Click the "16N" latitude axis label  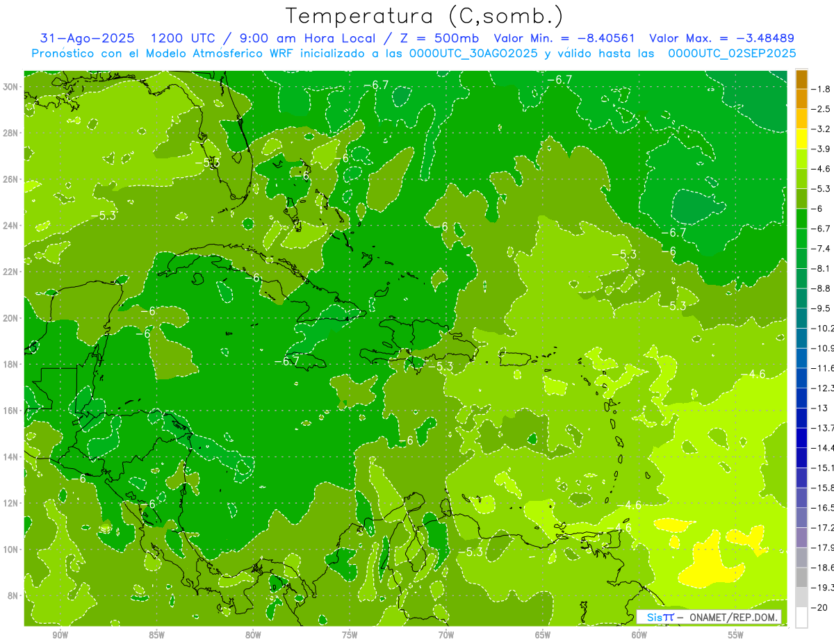[10, 411]
